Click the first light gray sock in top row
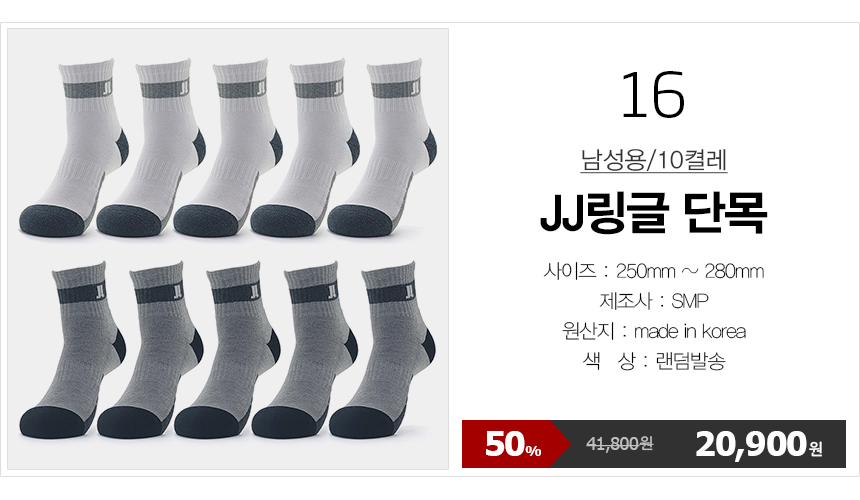The image size is (860, 500). point(74,148)
